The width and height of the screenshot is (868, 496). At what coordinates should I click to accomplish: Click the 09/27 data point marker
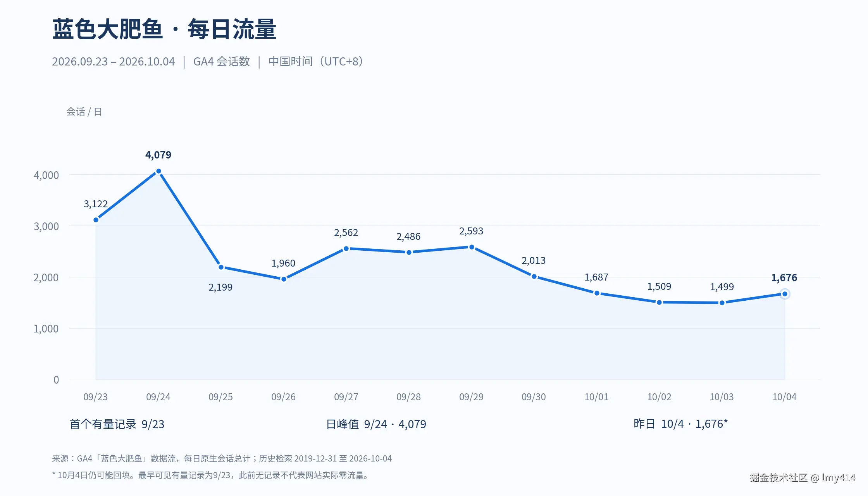[x=346, y=249]
